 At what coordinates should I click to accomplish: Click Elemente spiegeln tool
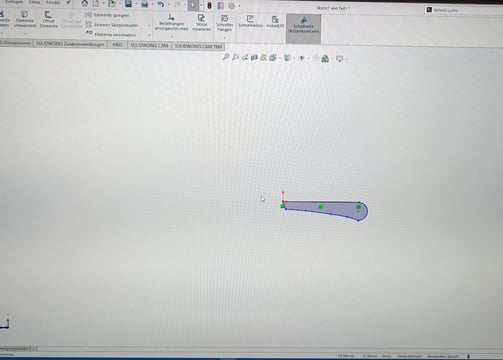pos(107,15)
